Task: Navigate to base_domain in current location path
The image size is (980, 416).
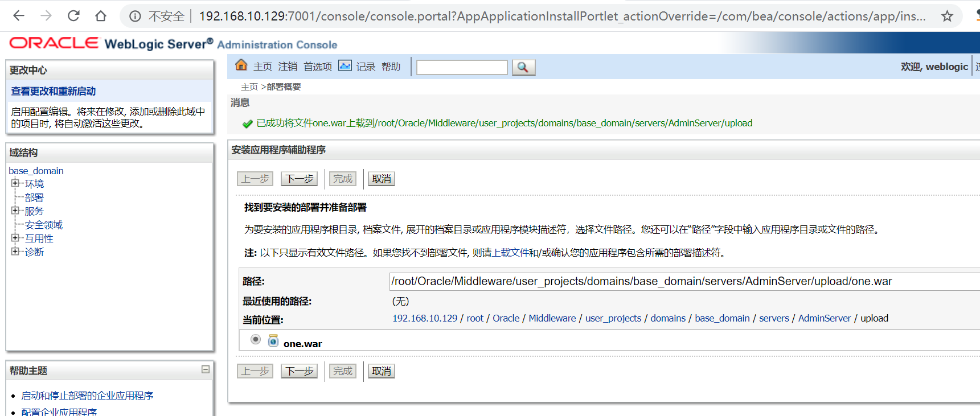Action: (722, 318)
